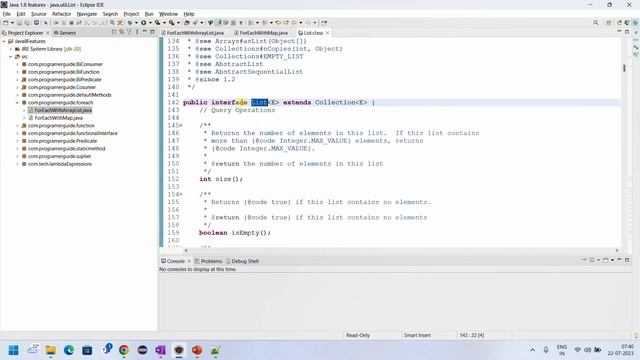This screenshot has width=640, height=360.
Task: Close the Project Explorer tab
Action: point(47,33)
